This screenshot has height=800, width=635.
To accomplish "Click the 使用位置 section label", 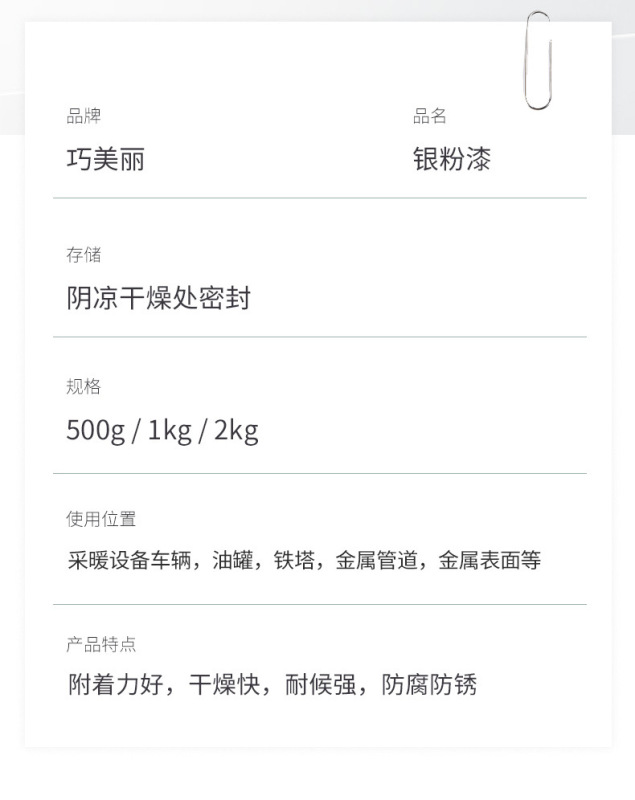I will (x=101, y=519).
